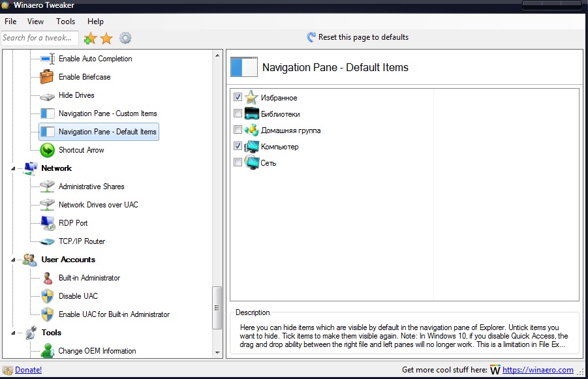Open the Help menu
The image size is (588, 379).
point(96,22)
